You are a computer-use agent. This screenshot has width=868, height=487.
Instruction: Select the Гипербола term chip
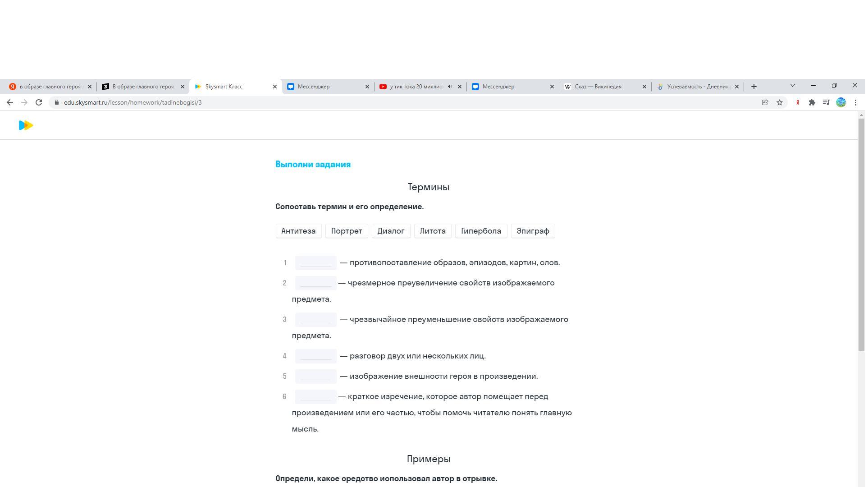click(x=481, y=231)
